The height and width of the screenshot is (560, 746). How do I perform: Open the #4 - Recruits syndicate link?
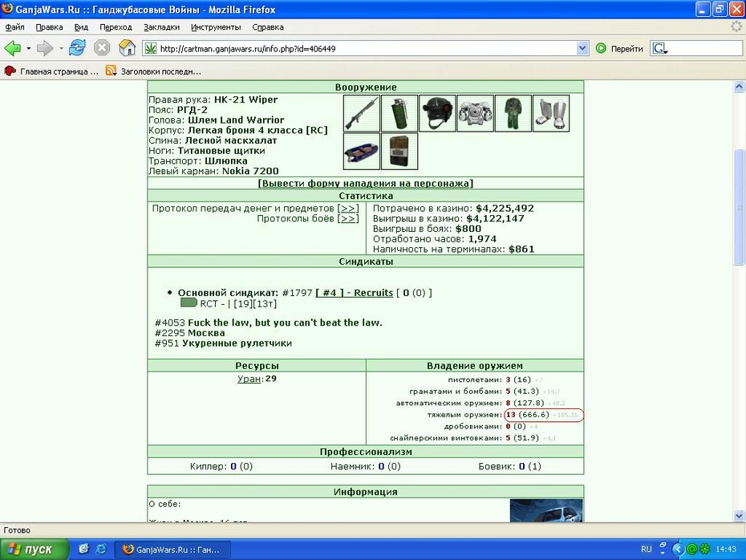click(355, 293)
